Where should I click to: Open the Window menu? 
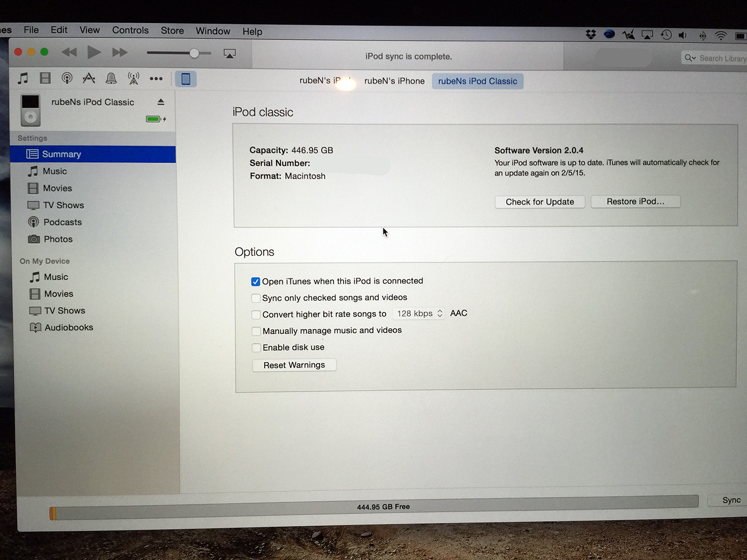[x=213, y=31]
